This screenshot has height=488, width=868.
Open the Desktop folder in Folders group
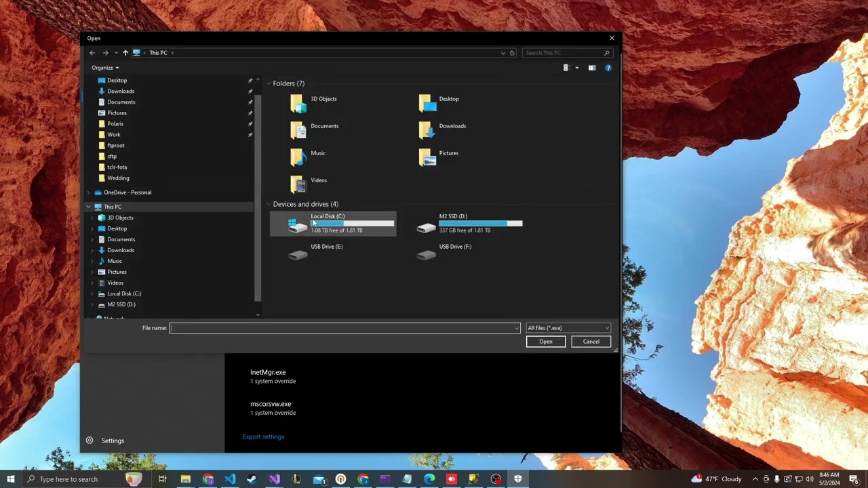(439, 103)
